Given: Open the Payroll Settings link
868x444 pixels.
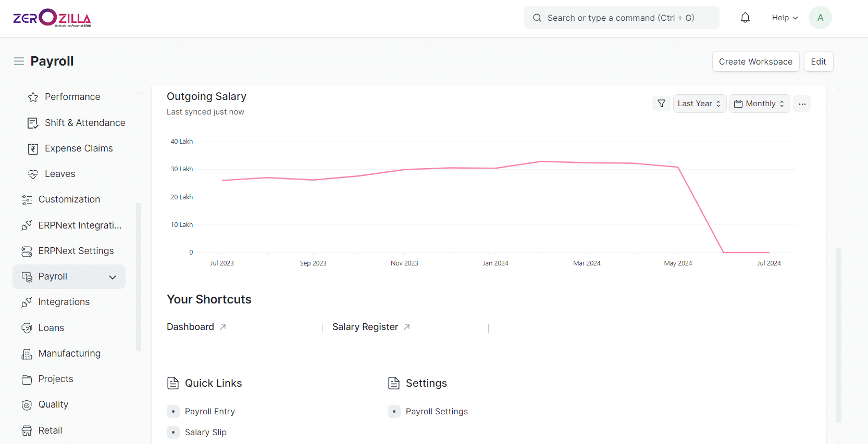Looking at the screenshot, I should [437, 412].
